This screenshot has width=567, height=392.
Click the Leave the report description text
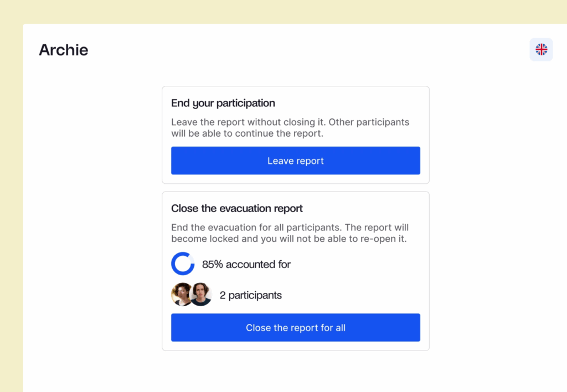(x=290, y=128)
